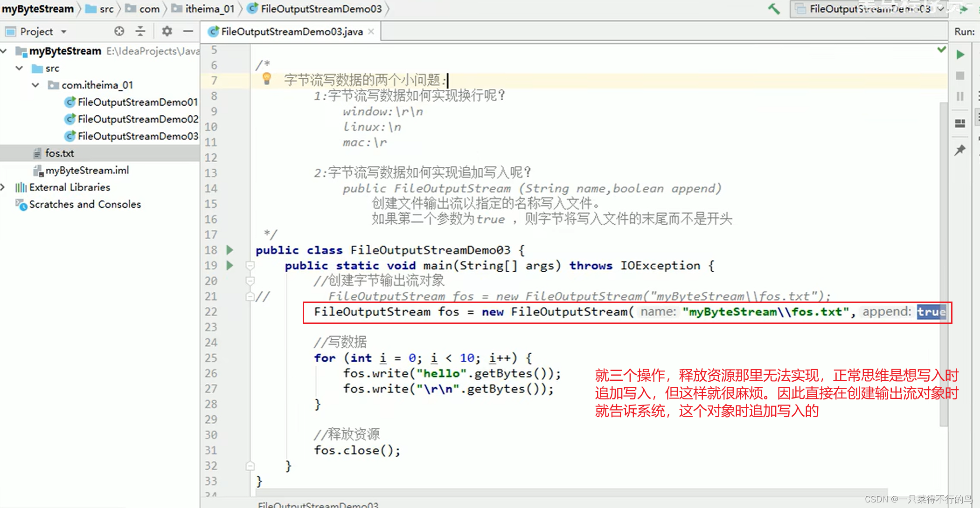The width and height of the screenshot is (980, 508).
Task: Collapse the com.itheima_01 package node
Action: pyautogui.click(x=35, y=85)
